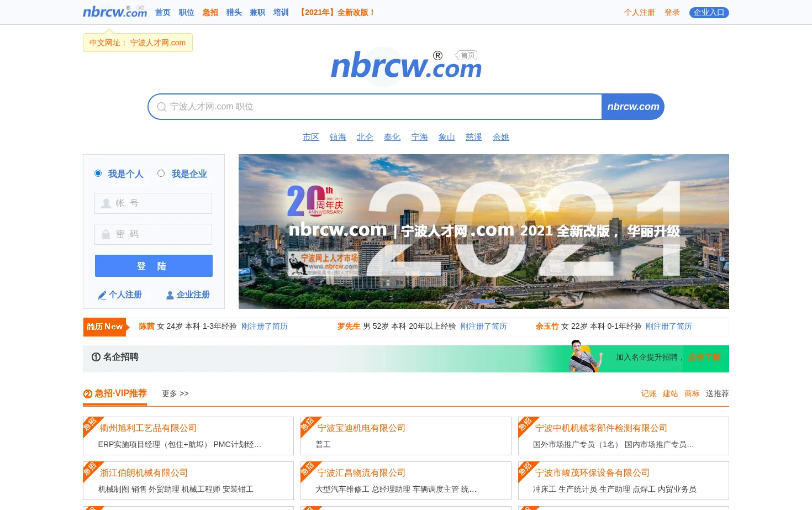The width and height of the screenshot is (812, 510).
Task: Select the 我是企业 radio button
Action: (161, 173)
